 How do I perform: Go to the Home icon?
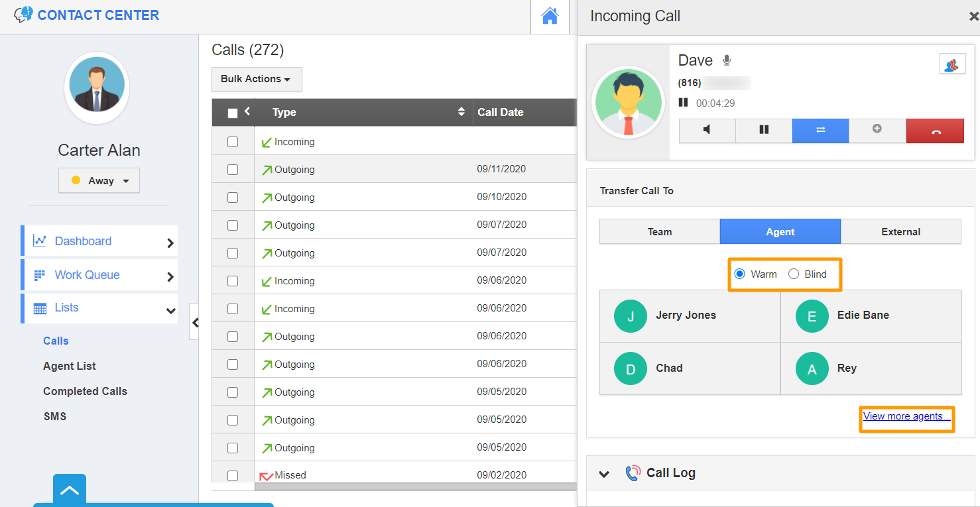click(x=550, y=17)
